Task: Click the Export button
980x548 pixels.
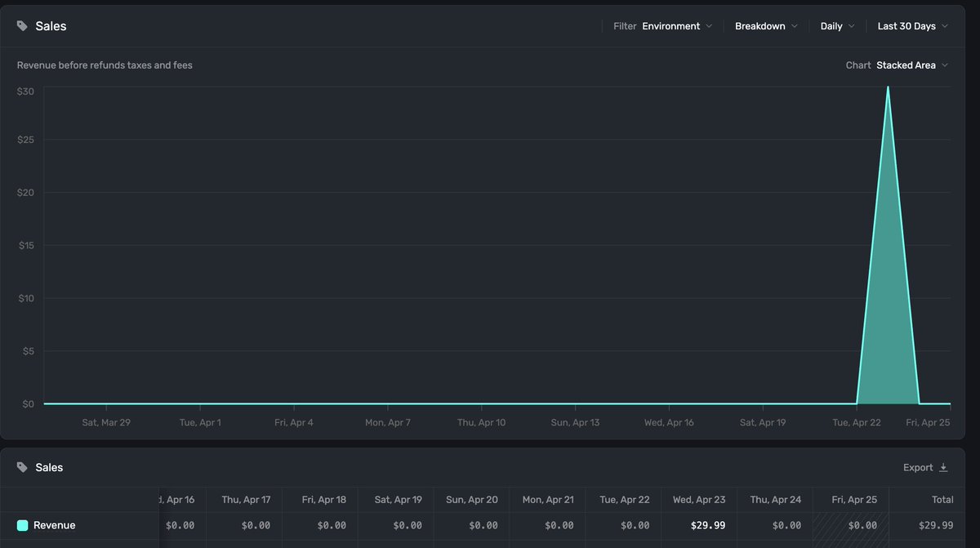Action: coord(925,468)
